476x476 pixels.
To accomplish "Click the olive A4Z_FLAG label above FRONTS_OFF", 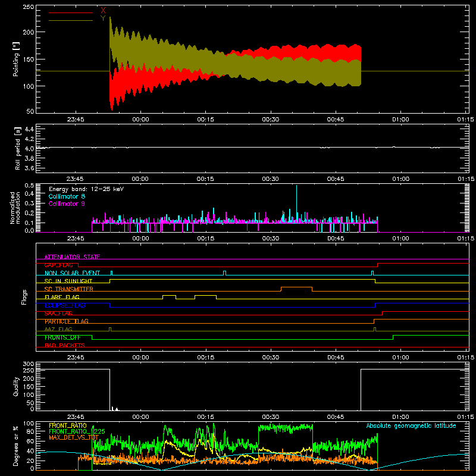I will 58,329.
